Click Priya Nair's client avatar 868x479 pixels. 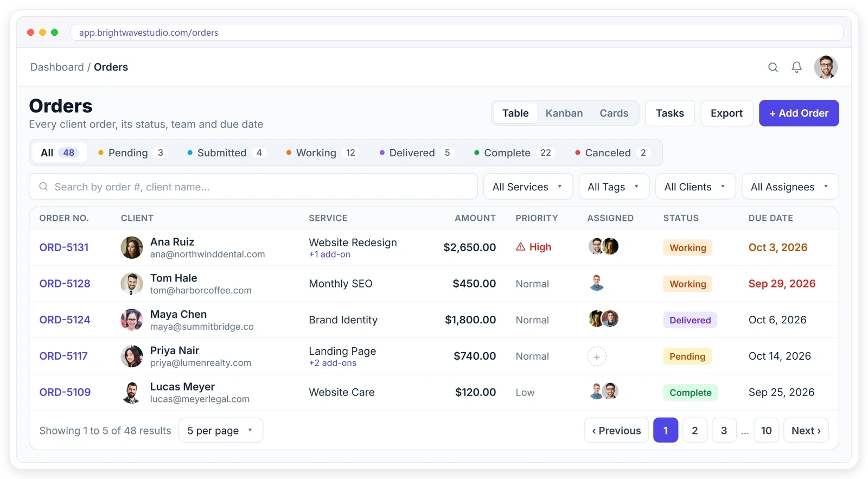(x=132, y=356)
